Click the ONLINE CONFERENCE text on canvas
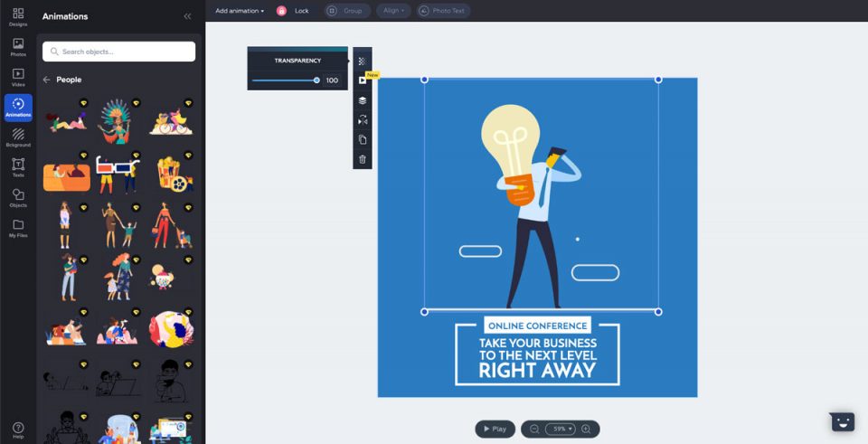 pyautogui.click(x=537, y=326)
